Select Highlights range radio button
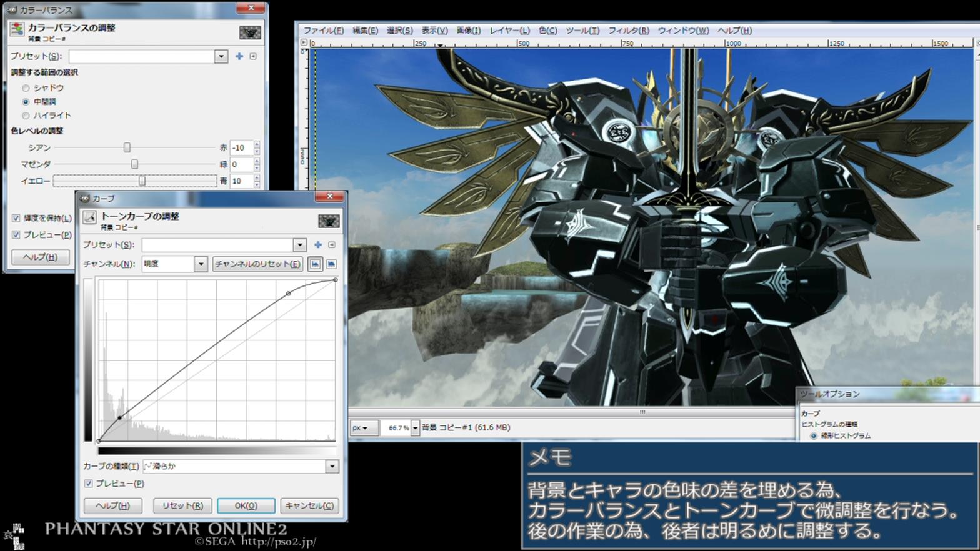 (26, 116)
